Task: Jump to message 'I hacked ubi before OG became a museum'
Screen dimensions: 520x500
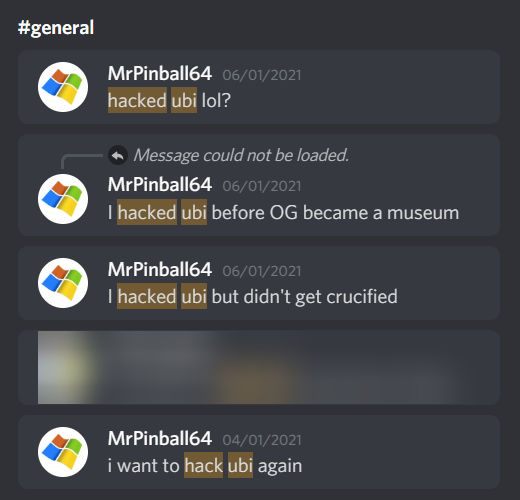Action: (x=259, y=185)
